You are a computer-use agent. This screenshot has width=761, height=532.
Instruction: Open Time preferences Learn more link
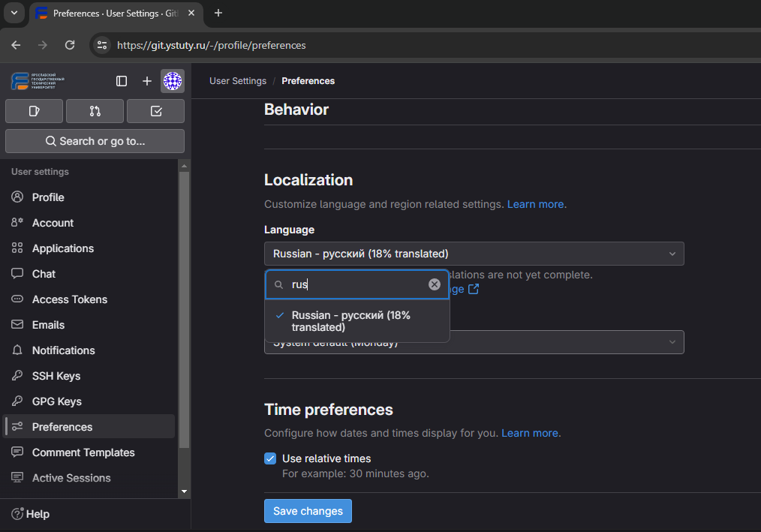530,433
